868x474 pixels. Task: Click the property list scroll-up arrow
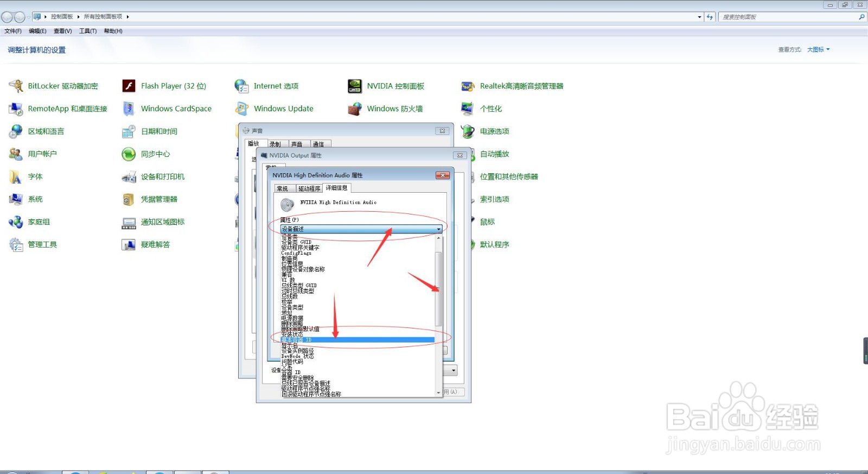pos(438,239)
